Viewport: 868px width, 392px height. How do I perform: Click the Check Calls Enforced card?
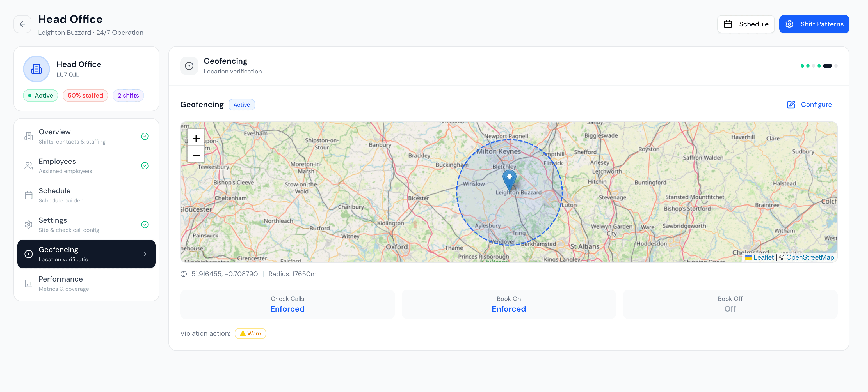[x=287, y=304]
